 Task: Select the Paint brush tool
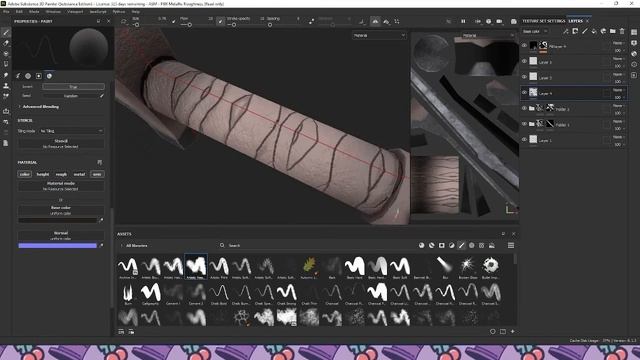tap(6, 32)
